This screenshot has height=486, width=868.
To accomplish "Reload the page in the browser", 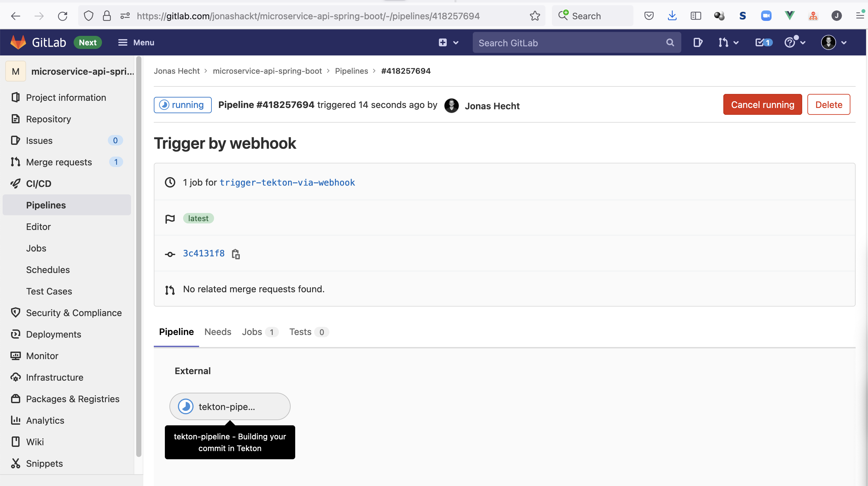I will (x=63, y=16).
